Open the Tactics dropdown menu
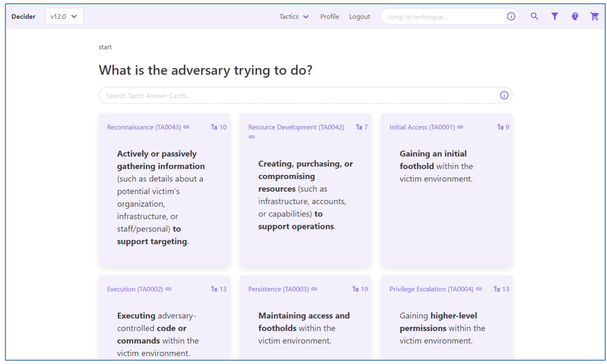607x364 pixels. pos(293,17)
